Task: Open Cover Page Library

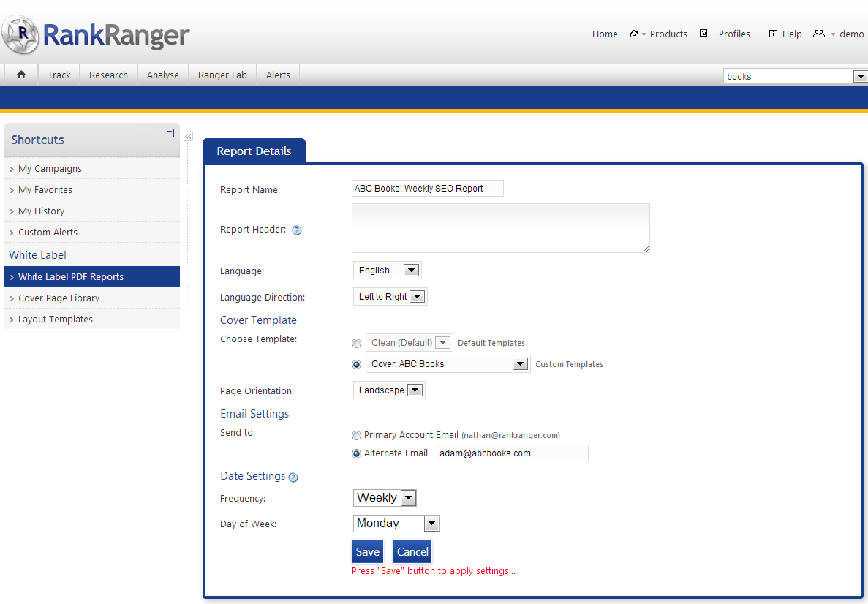Action: coord(92,298)
